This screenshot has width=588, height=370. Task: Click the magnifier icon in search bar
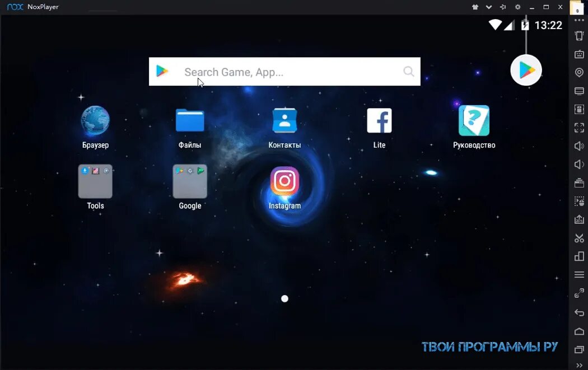tap(409, 71)
